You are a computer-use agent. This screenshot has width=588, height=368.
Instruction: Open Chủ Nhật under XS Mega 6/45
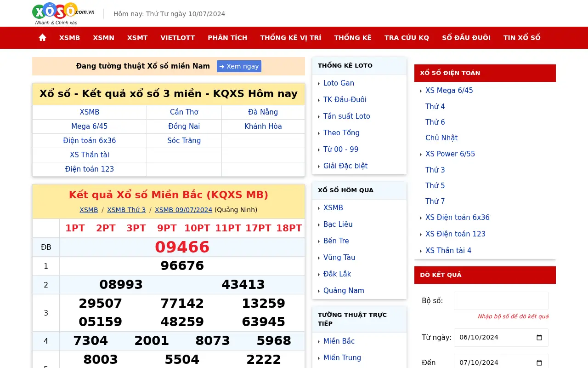click(x=441, y=138)
